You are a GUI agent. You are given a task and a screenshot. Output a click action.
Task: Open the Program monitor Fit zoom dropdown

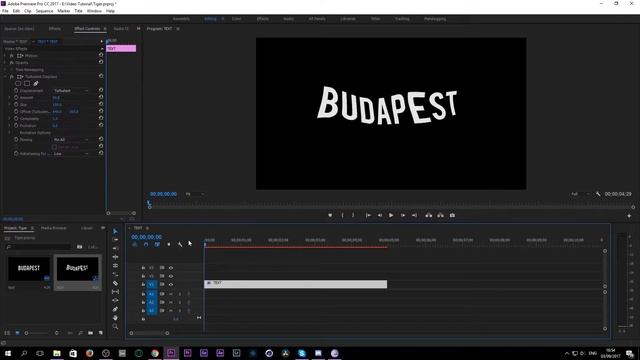pyautogui.click(x=195, y=194)
